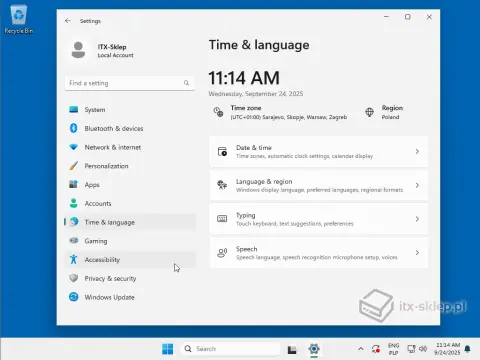Open the taskbar clock 11:14 AM
This screenshot has height=360, width=480.
pyautogui.click(x=447, y=349)
